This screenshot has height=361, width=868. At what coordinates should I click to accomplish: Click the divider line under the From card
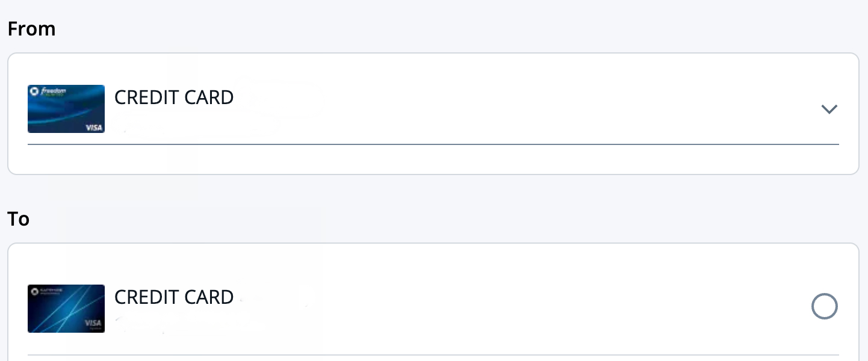click(x=433, y=144)
